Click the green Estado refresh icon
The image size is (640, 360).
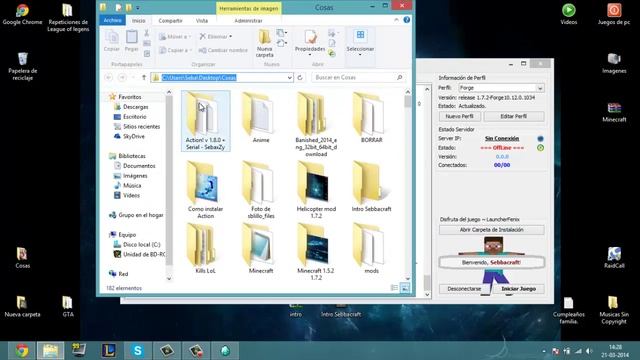[x=540, y=148]
